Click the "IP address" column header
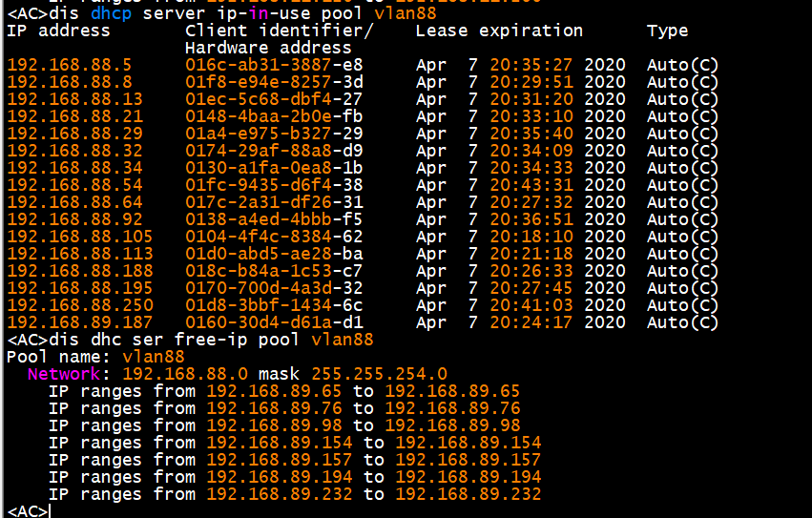The height and width of the screenshot is (518, 812). point(58,31)
